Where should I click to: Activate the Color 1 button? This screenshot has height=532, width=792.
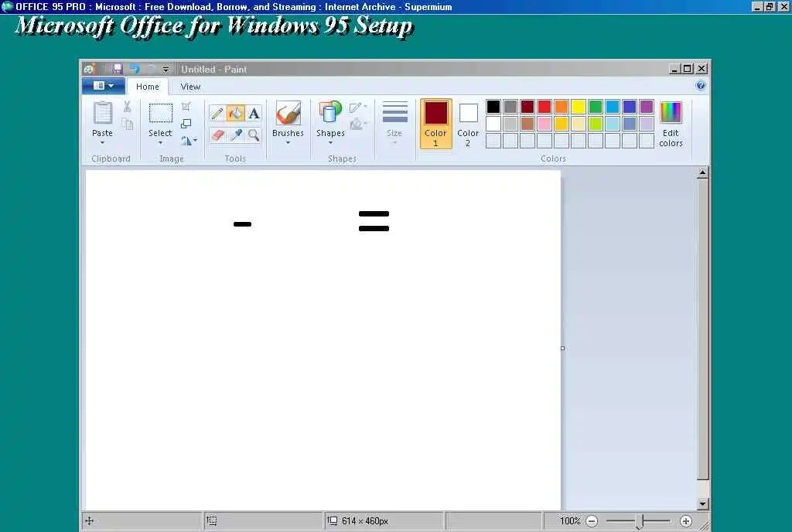click(435, 124)
